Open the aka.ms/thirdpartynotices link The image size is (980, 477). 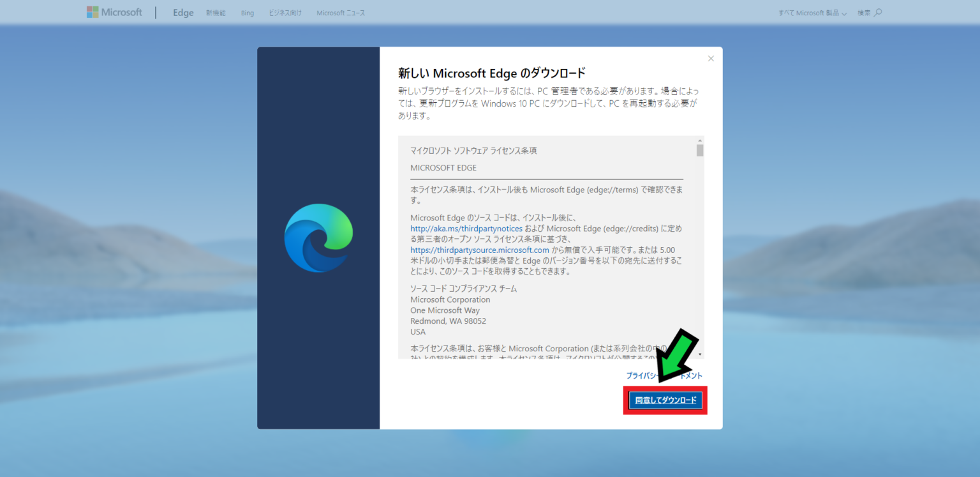point(466,228)
